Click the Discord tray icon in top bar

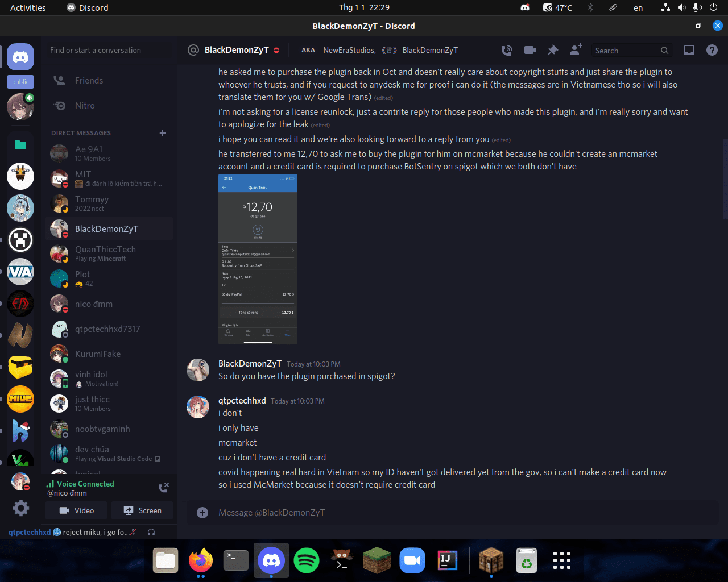tap(525, 7)
